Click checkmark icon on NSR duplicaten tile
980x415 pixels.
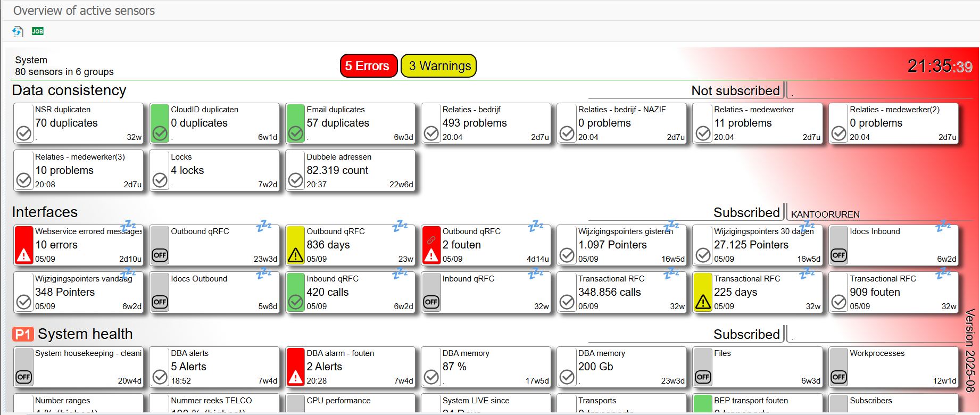pyautogui.click(x=24, y=134)
